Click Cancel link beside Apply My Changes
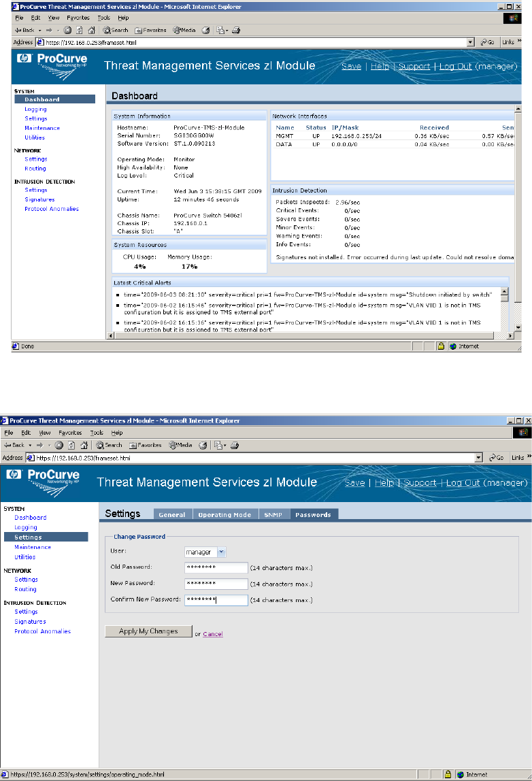 [x=213, y=634]
